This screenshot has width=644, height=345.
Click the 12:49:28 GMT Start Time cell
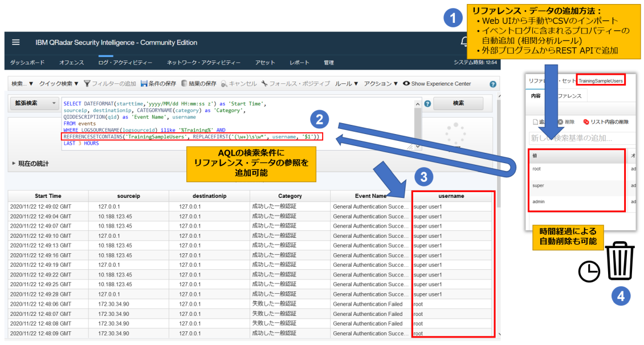point(48,294)
